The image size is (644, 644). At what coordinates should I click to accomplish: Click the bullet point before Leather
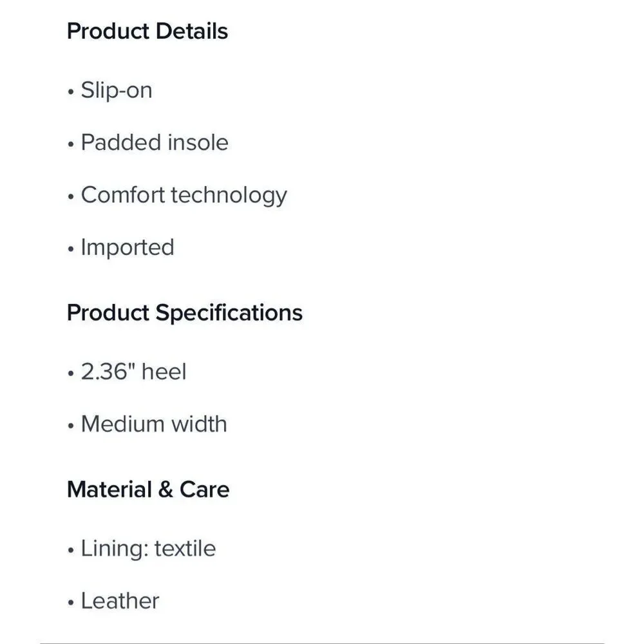coord(71,603)
